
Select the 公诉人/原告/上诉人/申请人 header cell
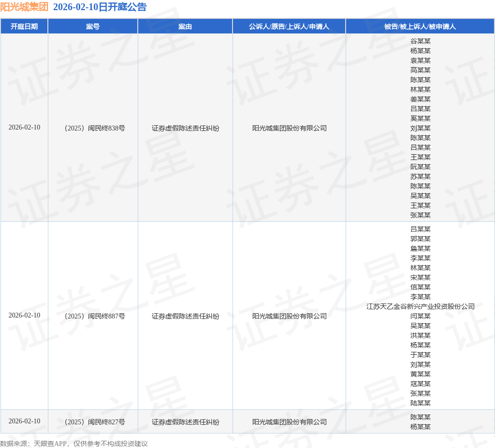pyautogui.click(x=289, y=27)
